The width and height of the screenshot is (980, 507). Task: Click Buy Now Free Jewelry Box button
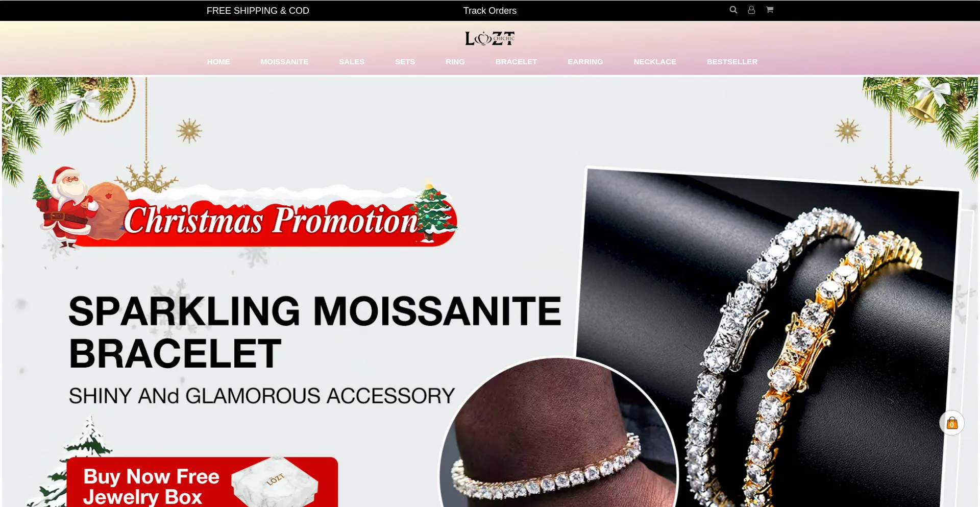[x=202, y=482]
